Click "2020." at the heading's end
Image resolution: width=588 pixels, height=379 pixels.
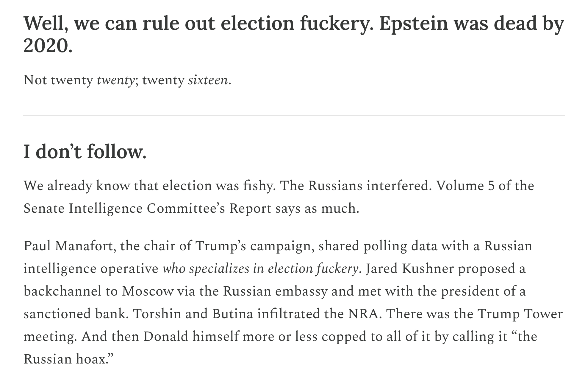48,46
